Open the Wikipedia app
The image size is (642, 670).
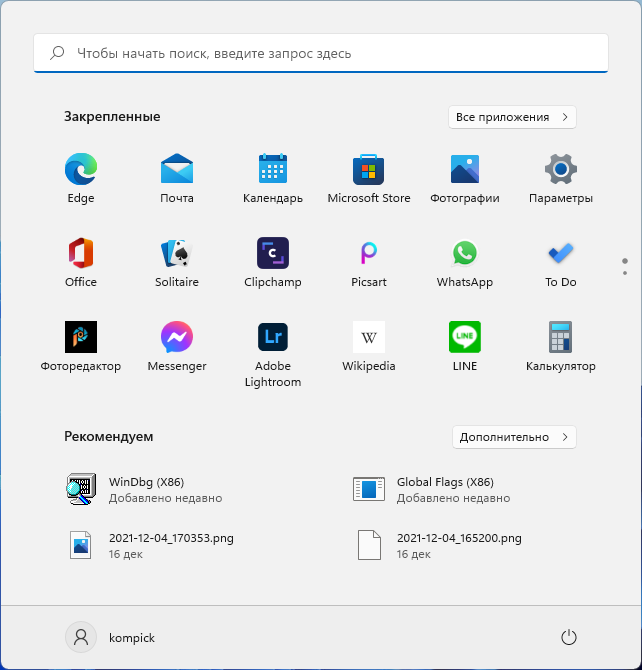pyautogui.click(x=369, y=347)
